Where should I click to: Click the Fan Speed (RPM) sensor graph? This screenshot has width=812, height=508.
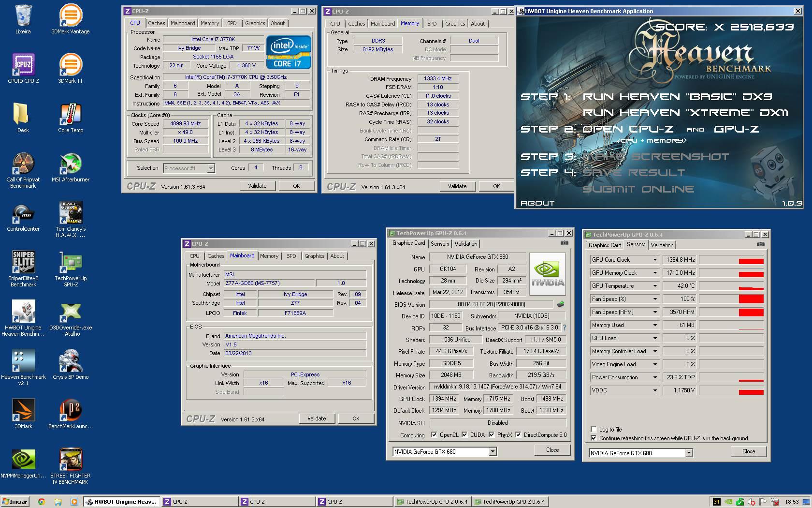pos(731,312)
